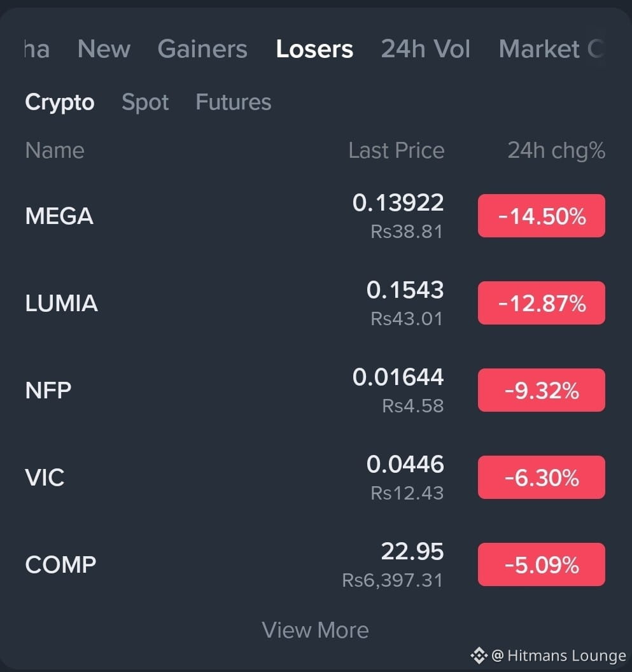
Task: Open the NFP coin row
Action: tap(315, 390)
